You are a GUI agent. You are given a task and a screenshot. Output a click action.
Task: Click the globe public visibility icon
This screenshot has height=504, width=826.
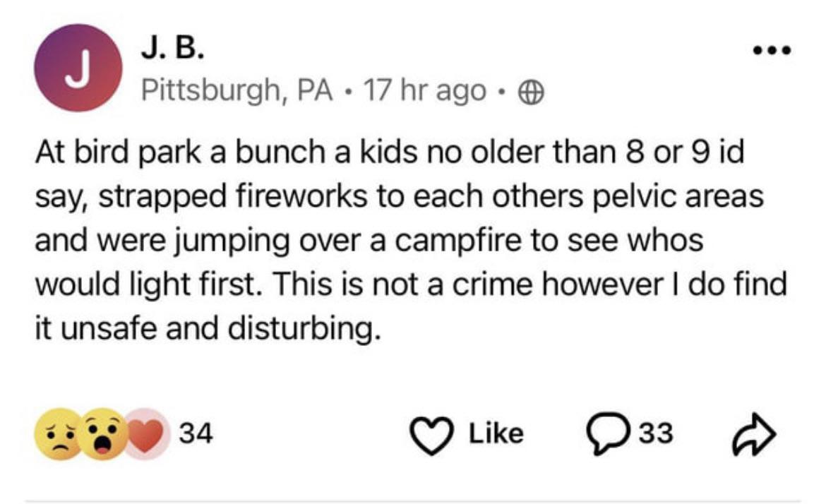tap(530, 90)
